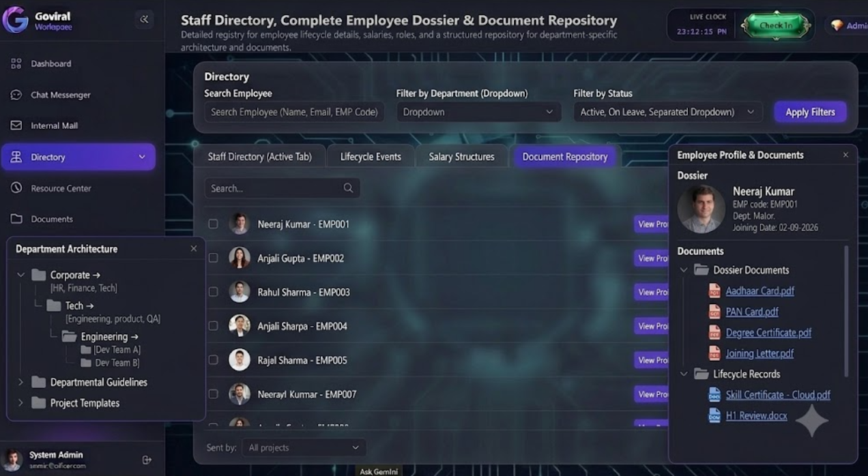Open Internal Mail envelope icon

16,125
